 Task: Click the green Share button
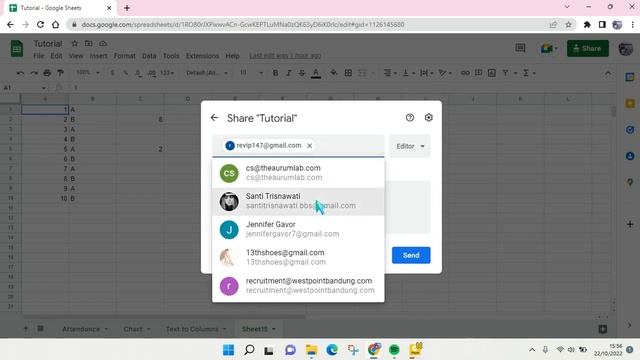[x=587, y=49]
